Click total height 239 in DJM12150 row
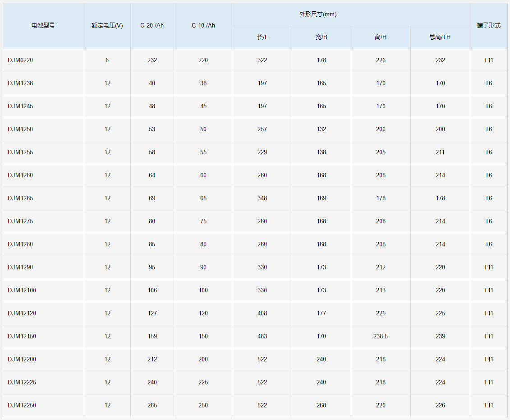The width and height of the screenshot is (510, 420). tap(440, 337)
